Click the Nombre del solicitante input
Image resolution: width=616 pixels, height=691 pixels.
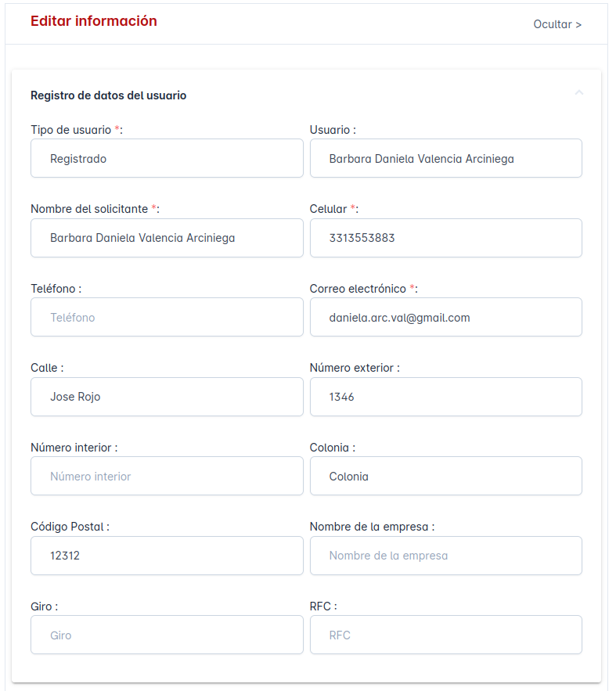pos(167,238)
